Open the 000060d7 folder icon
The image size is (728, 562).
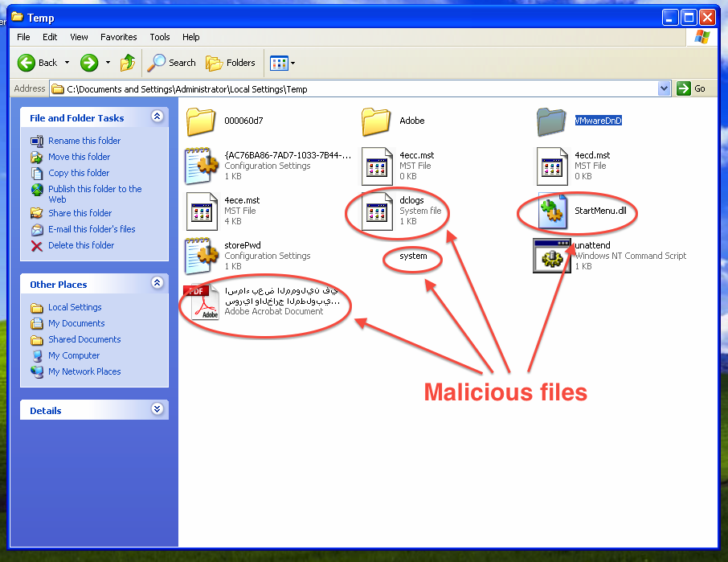[202, 121]
